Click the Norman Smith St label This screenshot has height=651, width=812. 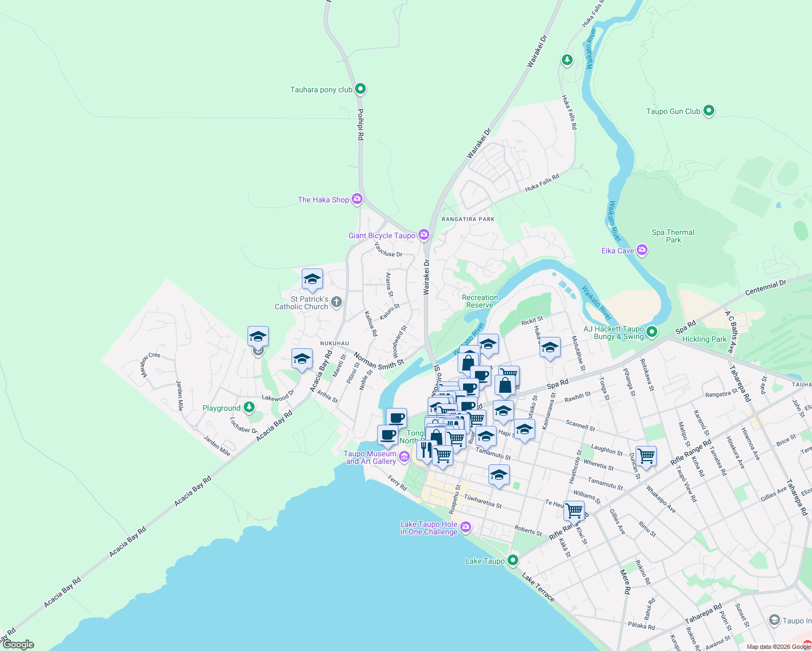[379, 362]
